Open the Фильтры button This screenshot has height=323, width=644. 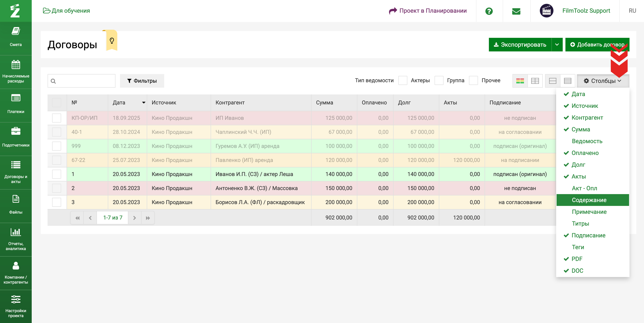pos(142,81)
